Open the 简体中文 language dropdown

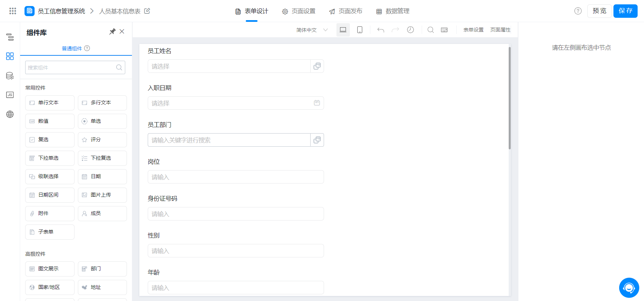point(312,30)
